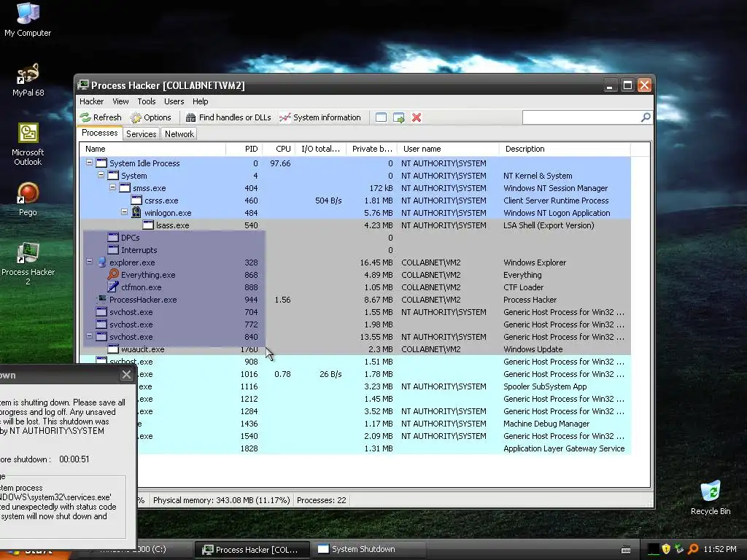
Task: Collapse the explorer.exe tree node
Action: 89,262
